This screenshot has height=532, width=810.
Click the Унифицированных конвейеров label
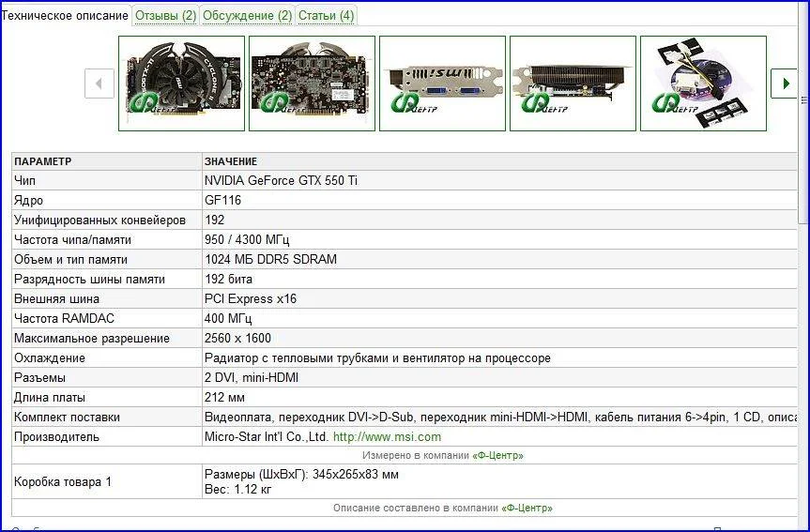click(x=99, y=220)
